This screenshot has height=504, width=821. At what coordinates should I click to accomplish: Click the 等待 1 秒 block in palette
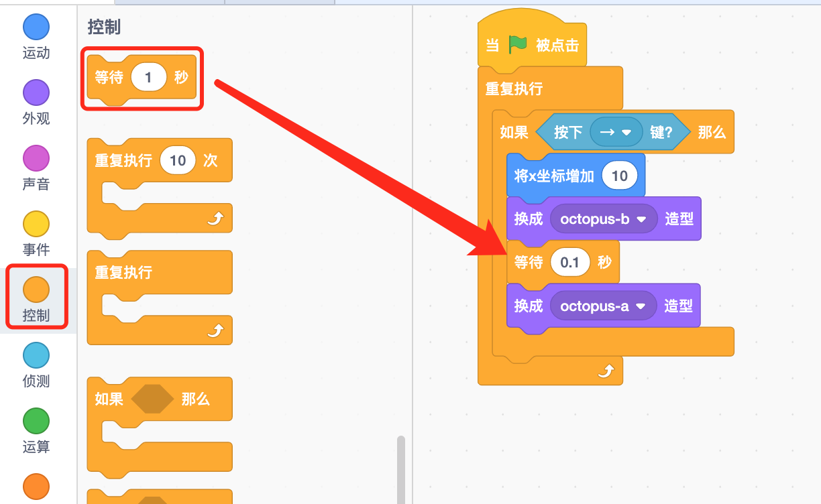coord(142,79)
